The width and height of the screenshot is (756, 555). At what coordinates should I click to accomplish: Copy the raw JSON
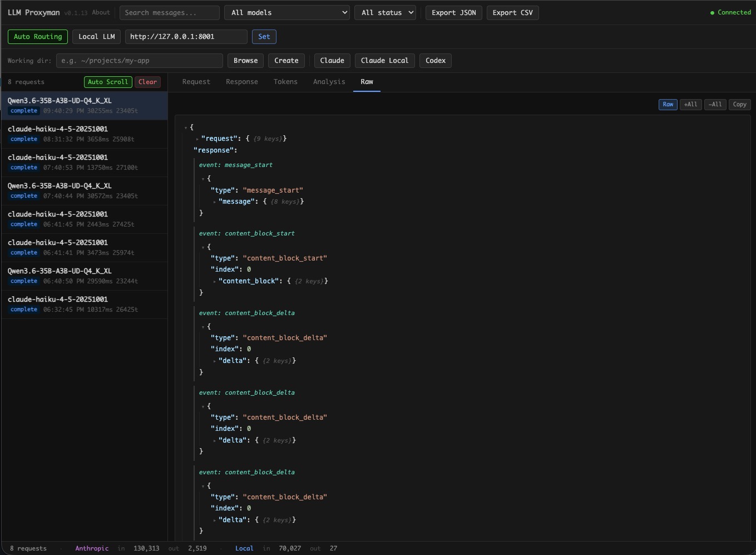tap(740, 104)
